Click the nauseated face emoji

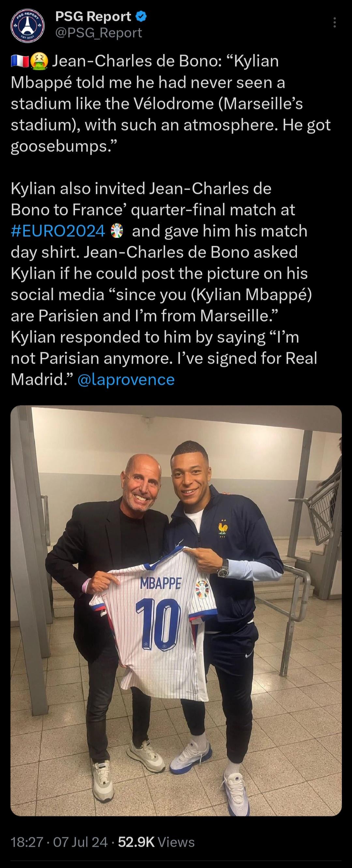pos(39,61)
